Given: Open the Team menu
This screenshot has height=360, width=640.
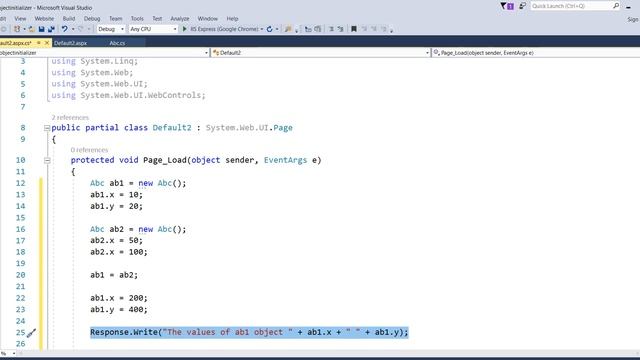Looking at the screenshot, I should [x=116, y=19].
